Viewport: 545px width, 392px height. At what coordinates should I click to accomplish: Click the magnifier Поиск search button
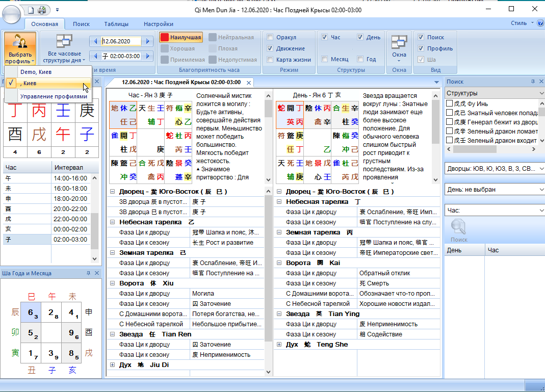click(x=459, y=230)
